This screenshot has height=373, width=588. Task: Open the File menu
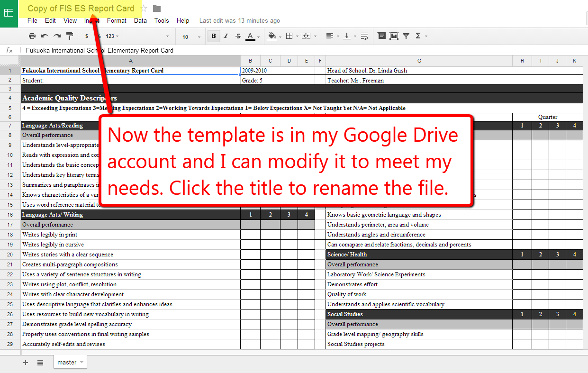tap(32, 20)
